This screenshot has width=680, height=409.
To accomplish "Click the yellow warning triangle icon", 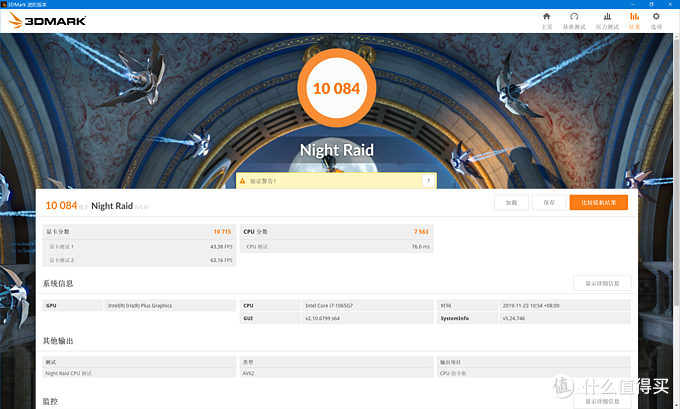I will 244,181.
